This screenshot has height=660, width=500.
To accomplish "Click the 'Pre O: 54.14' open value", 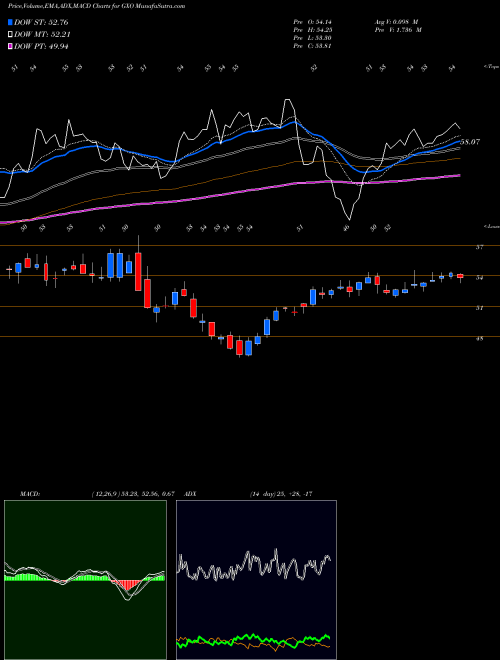I will tap(312, 22).
